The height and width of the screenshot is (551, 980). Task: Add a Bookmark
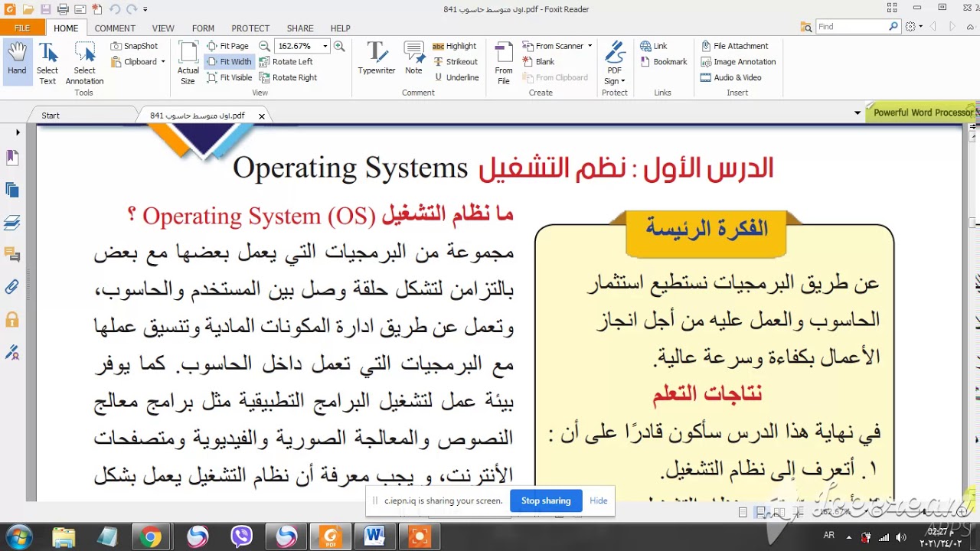(663, 62)
